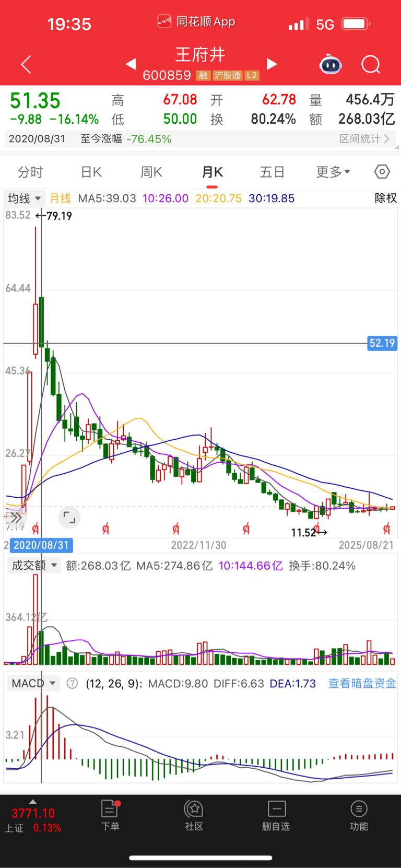Image resolution: width=401 pixels, height=868 pixels.
Task: Open 均线 indicator dropdown
Action: click(23, 198)
